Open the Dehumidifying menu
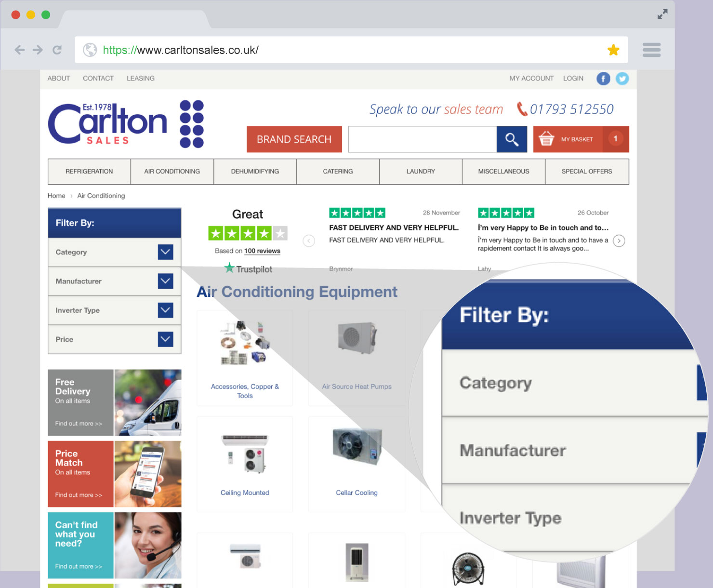The image size is (713, 588). tap(255, 172)
